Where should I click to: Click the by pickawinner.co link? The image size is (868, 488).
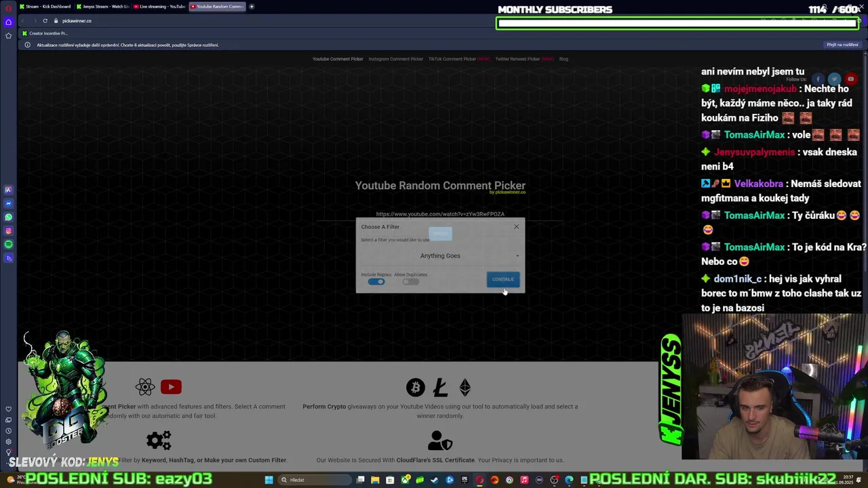tap(507, 192)
